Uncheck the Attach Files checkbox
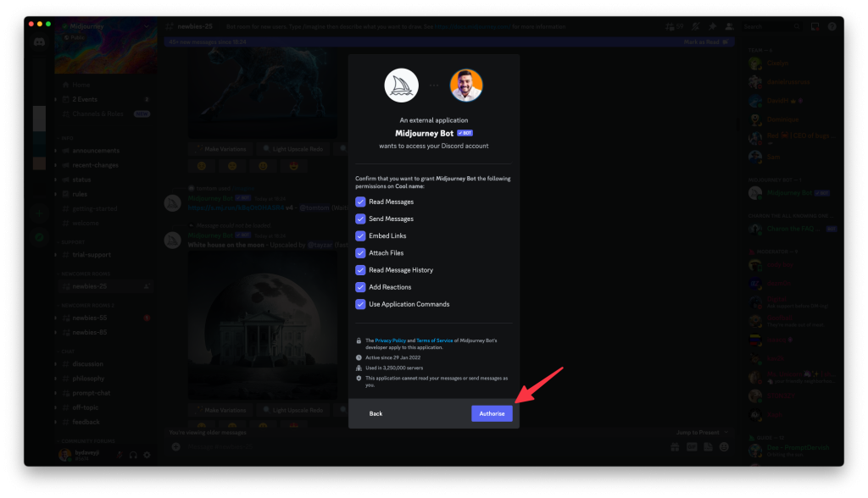The height and width of the screenshot is (498, 868). pyautogui.click(x=360, y=253)
